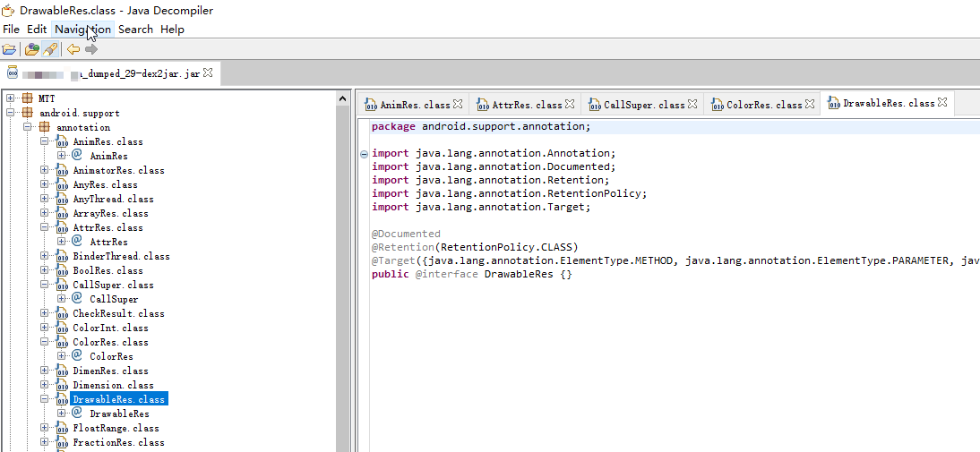Screen dimensions: 980x452
Task: Select DimenRes.class in the tree
Action: (x=110, y=371)
